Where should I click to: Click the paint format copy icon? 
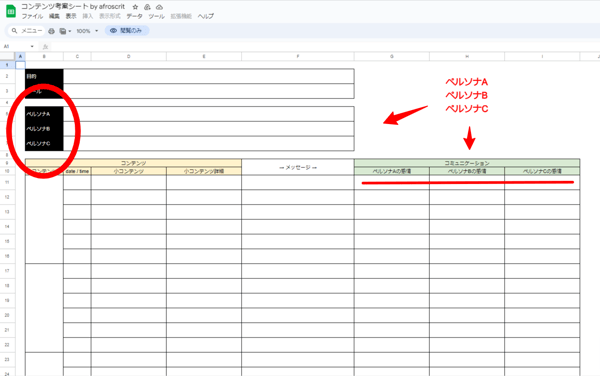(63, 31)
